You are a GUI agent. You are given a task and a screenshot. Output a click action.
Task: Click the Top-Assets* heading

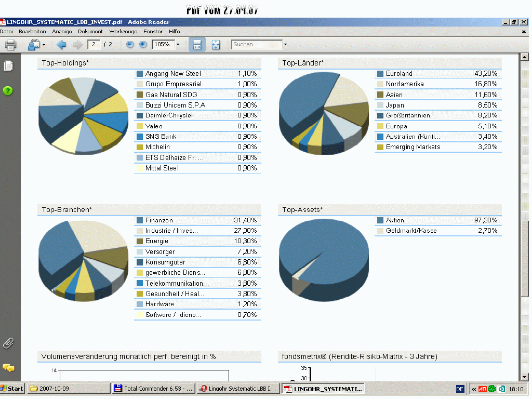pyautogui.click(x=302, y=210)
